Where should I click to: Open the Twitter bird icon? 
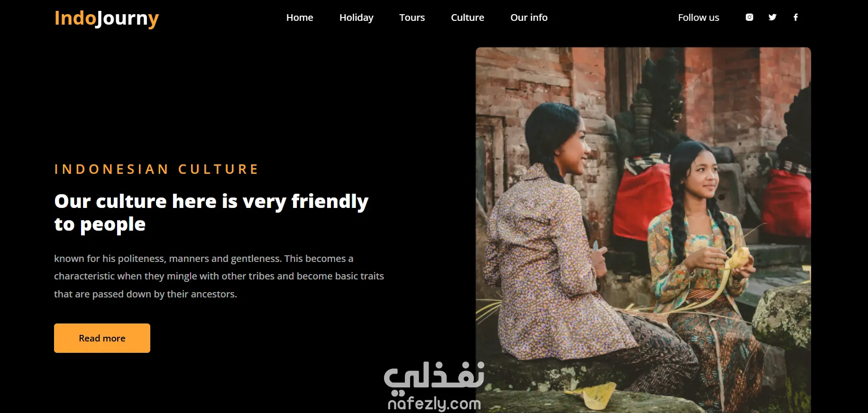pos(772,17)
